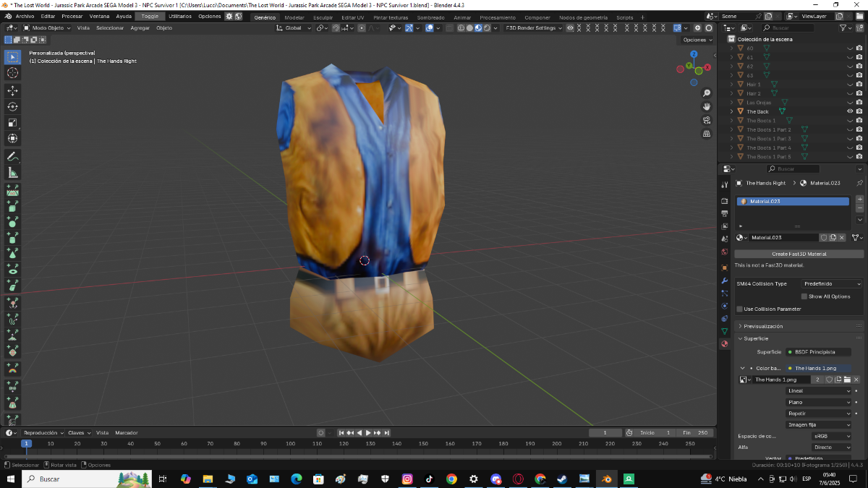Toggle fake user shield for Material.023
This screenshot has height=488, width=868.
pos(824,237)
